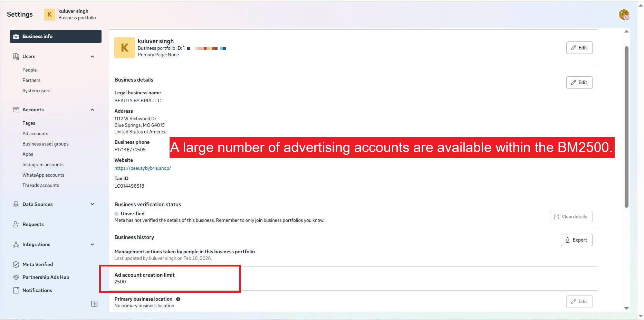The height and width of the screenshot is (320, 644).
Task: View details of business verification status
Action: (x=571, y=217)
